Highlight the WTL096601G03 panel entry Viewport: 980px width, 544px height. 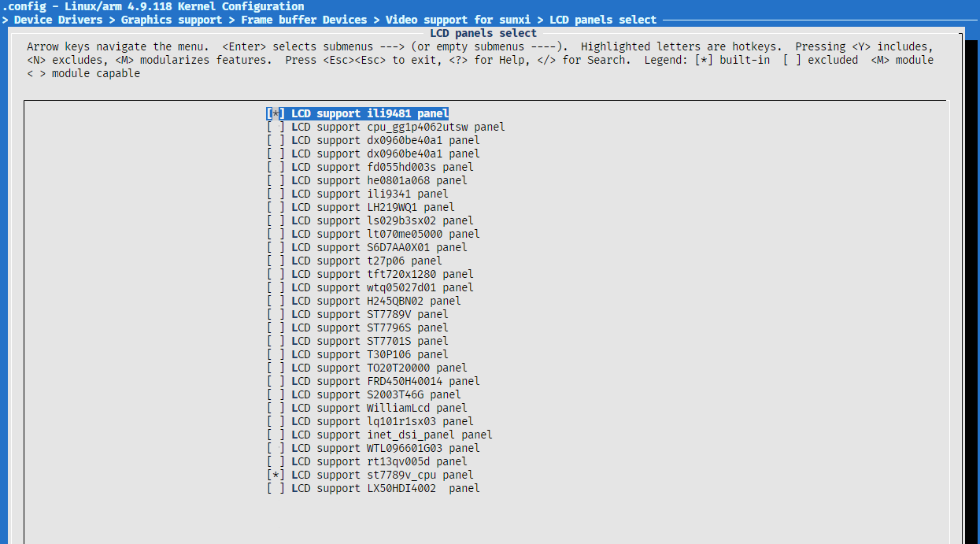(x=385, y=448)
